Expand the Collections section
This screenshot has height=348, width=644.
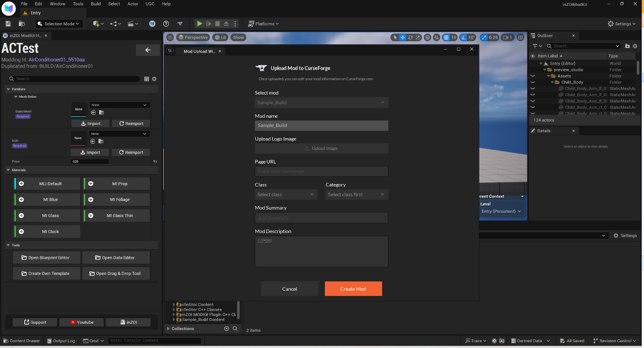click(x=168, y=329)
